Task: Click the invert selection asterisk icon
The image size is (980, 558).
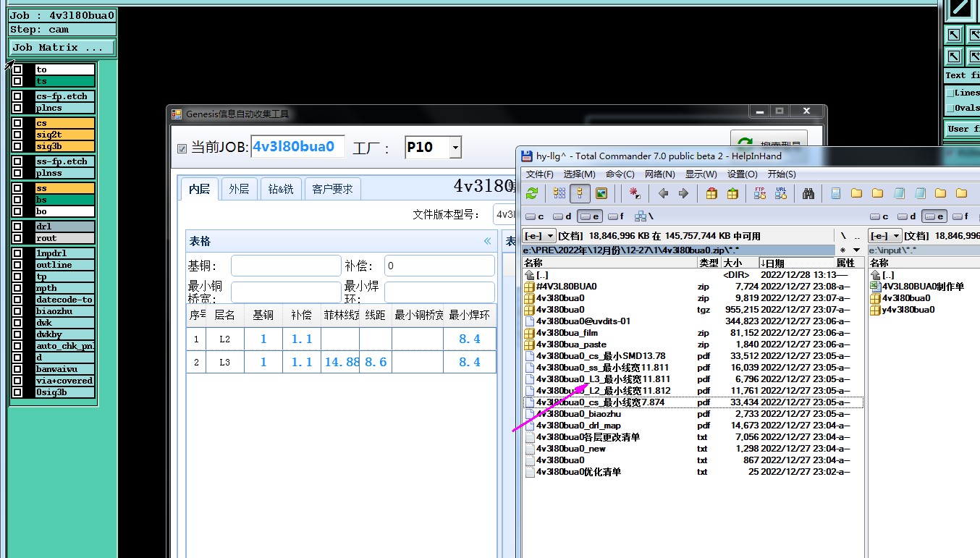Action: click(x=635, y=193)
